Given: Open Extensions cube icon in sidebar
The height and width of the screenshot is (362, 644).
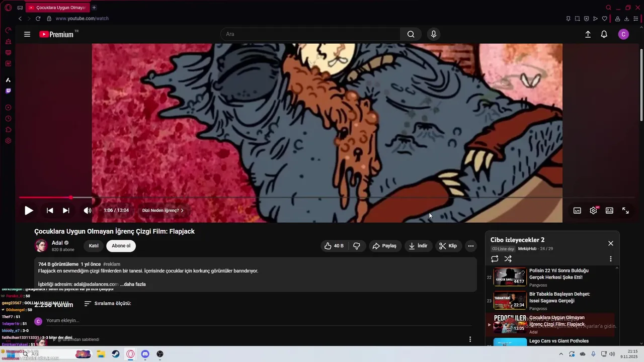Looking at the screenshot, I should 8,130.
